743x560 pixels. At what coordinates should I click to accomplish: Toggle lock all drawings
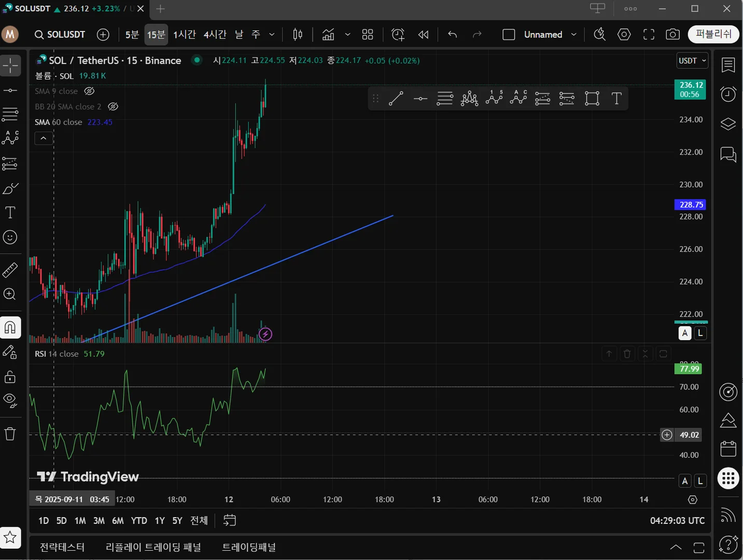point(10,377)
